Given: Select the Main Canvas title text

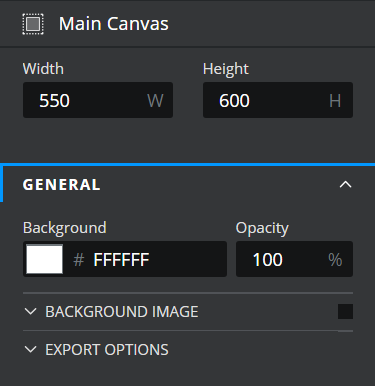Looking at the screenshot, I should click(x=114, y=24).
